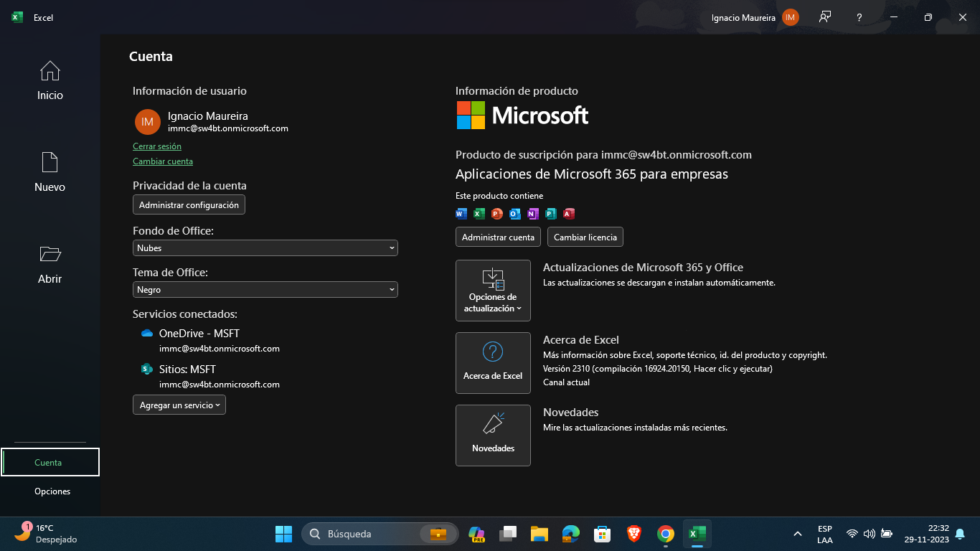Click the IM avatar in user information
980x551 pixels.
(148, 122)
